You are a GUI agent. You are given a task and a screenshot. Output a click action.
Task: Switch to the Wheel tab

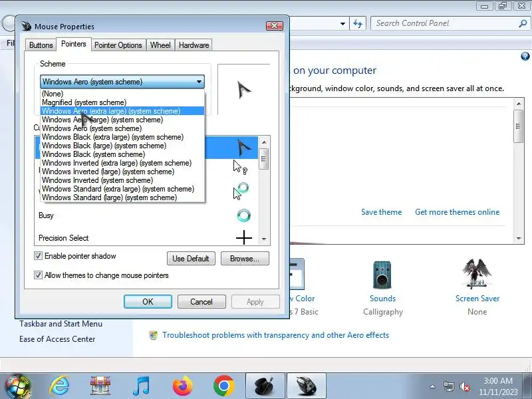coord(160,45)
